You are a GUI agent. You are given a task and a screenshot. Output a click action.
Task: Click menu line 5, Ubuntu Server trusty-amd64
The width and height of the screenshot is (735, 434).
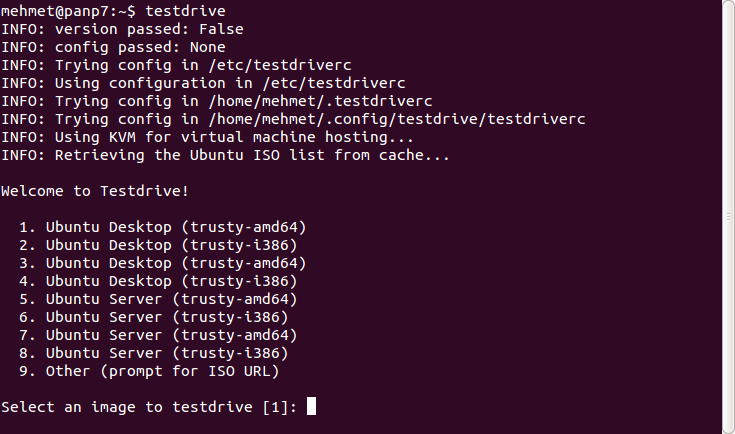158,299
